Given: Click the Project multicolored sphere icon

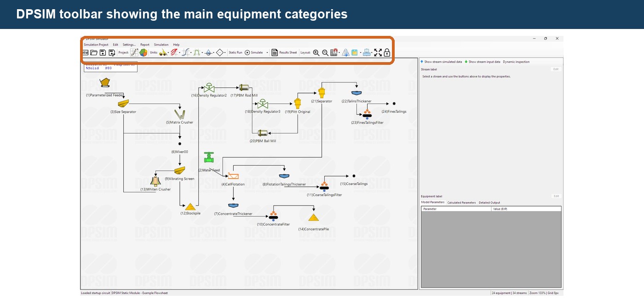Looking at the screenshot, I should [143, 52].
